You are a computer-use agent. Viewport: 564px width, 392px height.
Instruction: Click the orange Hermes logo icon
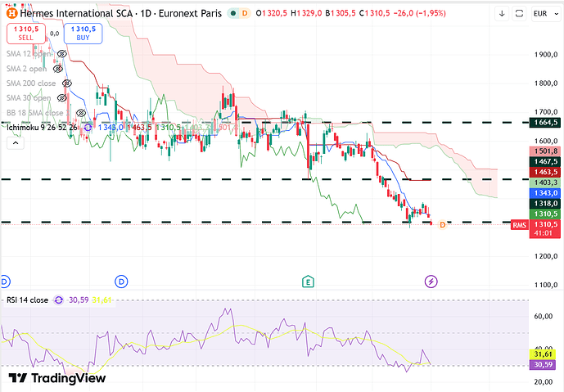[x=12, y=14]
